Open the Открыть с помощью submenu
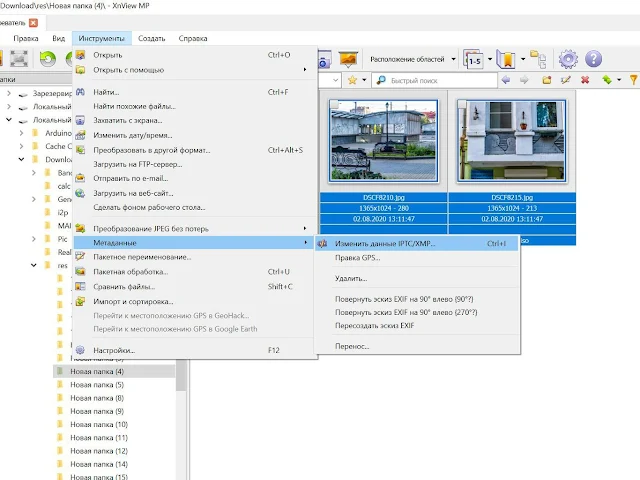Image resolution: width=640 pixels, height=480 pixels. [x=195, y=70]
